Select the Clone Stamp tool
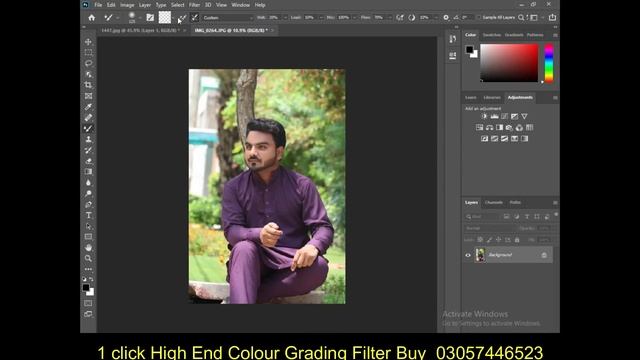The width and height of the screenshot is (640, 360). pyautogui.click(x=88, y=139)
